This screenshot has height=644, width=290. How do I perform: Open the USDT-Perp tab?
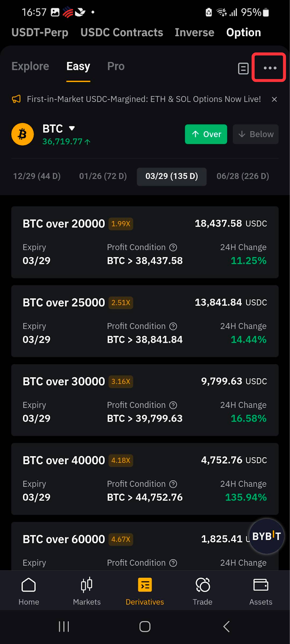(39, 33)
